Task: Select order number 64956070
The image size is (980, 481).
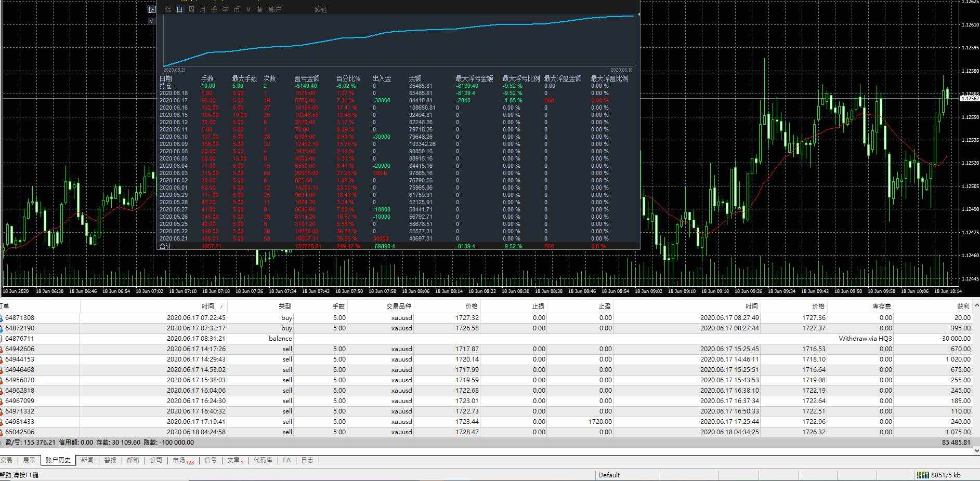Action: click(20, 380)
